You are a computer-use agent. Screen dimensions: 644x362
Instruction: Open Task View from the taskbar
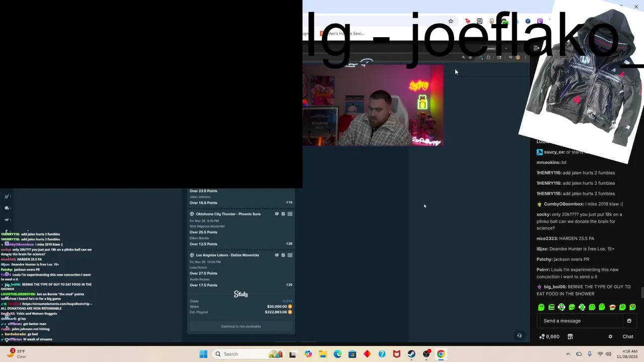coord(293,354)
